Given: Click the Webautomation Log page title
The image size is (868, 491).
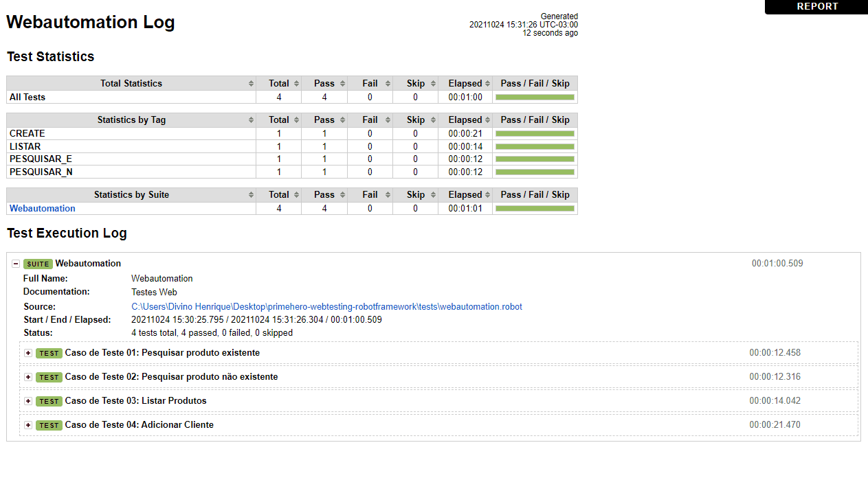Looking at the screenshot, I should [x=91, y=22].
